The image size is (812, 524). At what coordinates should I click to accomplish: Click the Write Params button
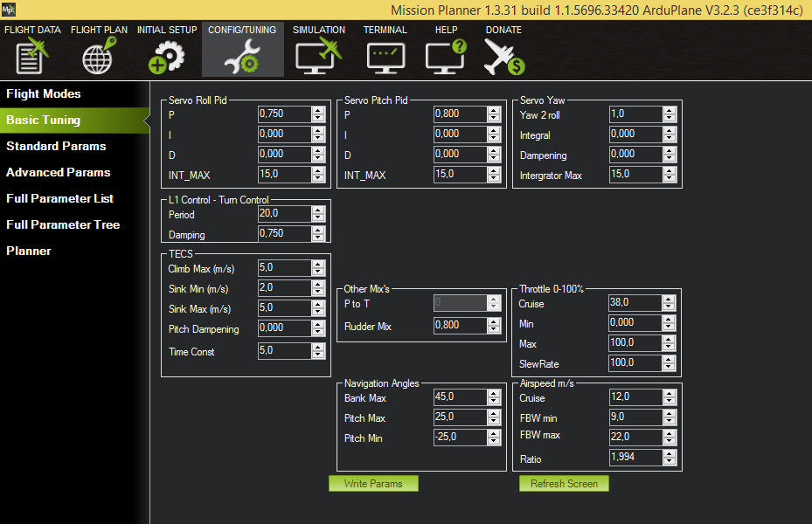(373, 484)
